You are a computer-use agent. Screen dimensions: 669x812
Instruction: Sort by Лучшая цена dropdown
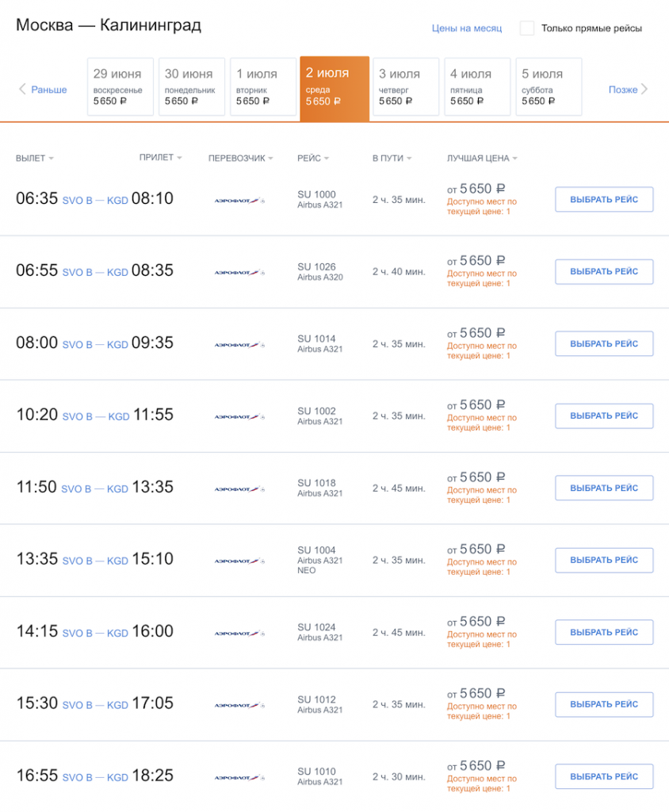click(482, 159)
